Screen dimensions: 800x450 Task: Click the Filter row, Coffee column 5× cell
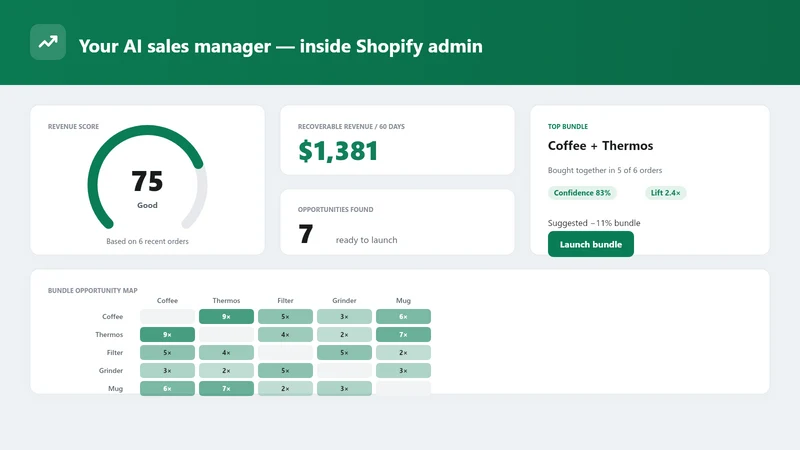167,353
